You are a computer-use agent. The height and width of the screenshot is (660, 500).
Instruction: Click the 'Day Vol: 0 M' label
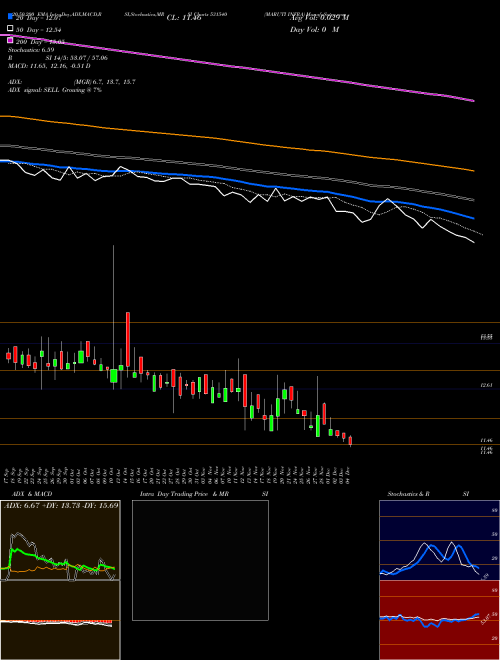pyautogui.click(x=314, y=29)
